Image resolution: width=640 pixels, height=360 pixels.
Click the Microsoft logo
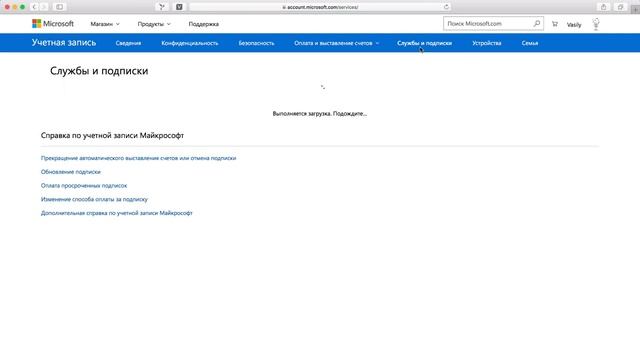(x=53, y=24)
